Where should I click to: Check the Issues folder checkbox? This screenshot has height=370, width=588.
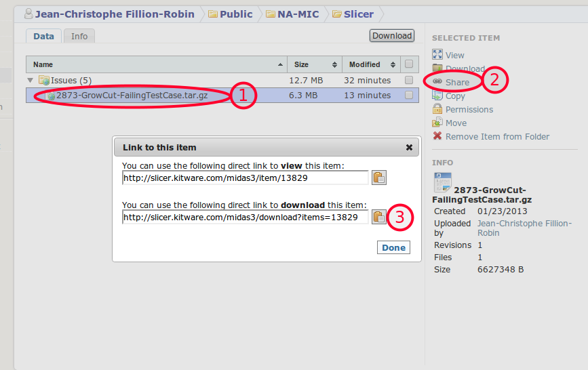coord(409,80)
